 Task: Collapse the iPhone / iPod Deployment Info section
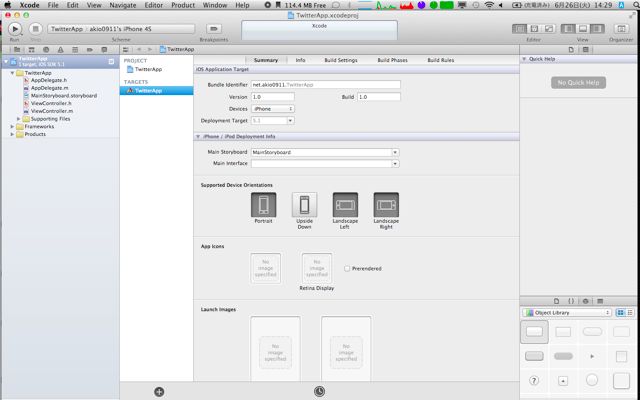[x=198, y=137]
